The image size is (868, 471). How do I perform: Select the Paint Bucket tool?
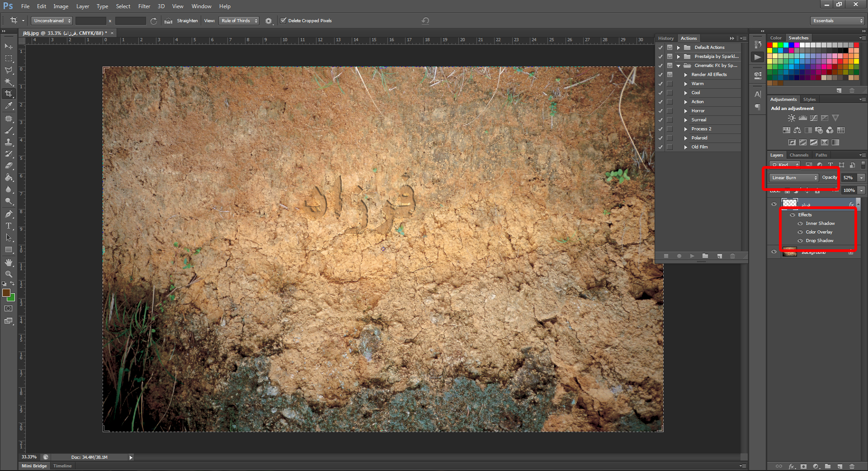[9, 177]
